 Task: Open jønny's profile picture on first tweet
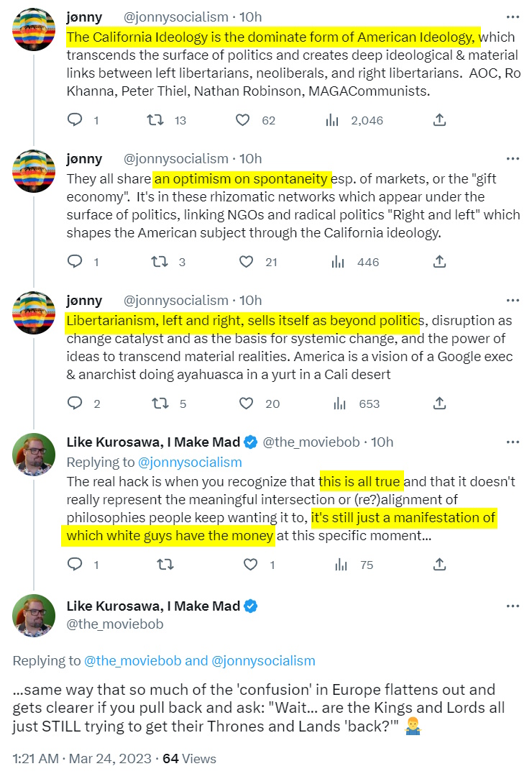point(35,30)
